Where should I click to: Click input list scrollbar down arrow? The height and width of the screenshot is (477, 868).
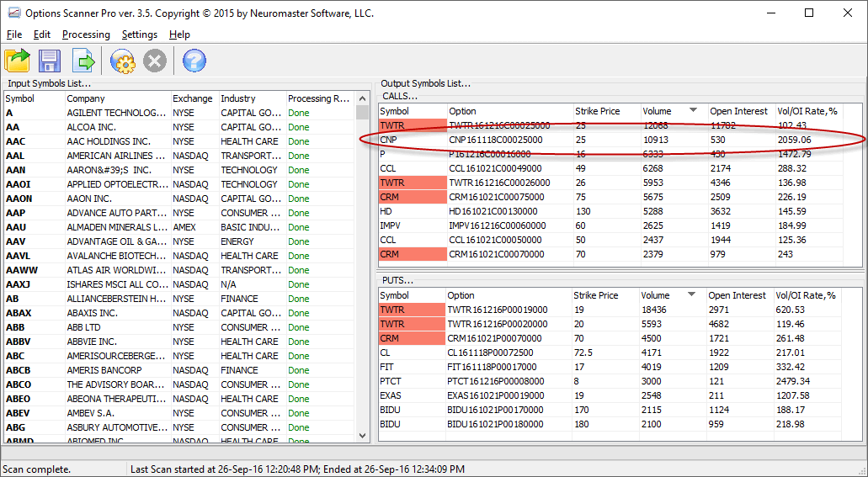[x=363, y=436]
